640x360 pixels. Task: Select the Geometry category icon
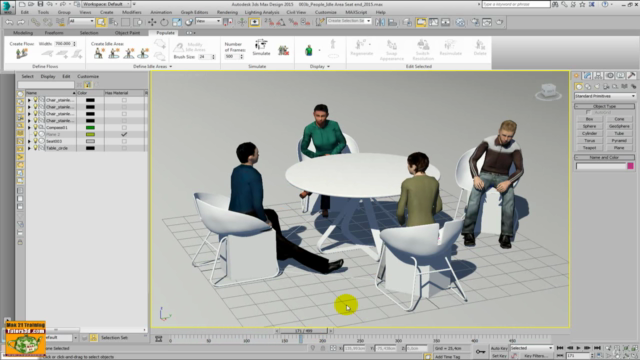pyautogui.click(x=579, y=87)
